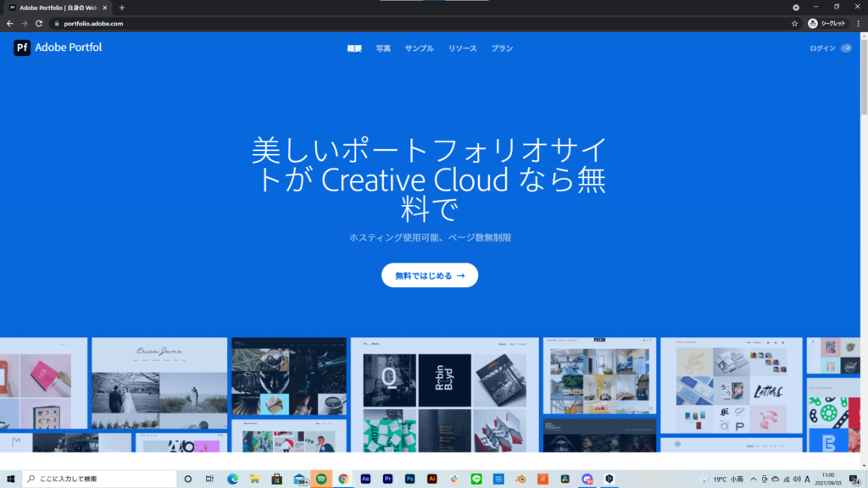
Task: Open Task View on the taskbar
Action: [209, 480]
